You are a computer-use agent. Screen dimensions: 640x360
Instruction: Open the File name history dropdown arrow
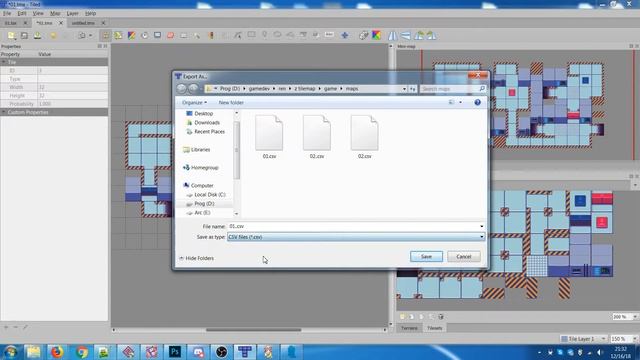[482, 226]
